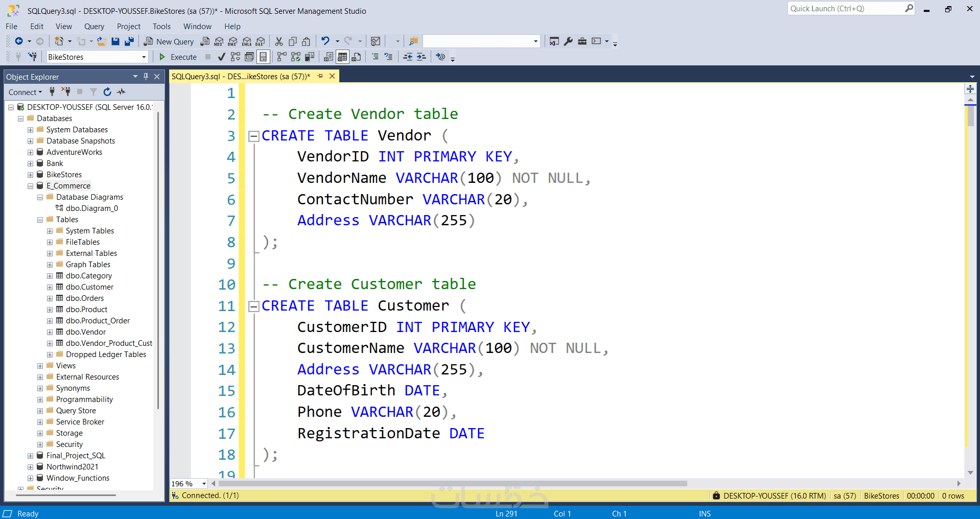
Task: Click the Execute button
Action: click(x=178, y=57)
